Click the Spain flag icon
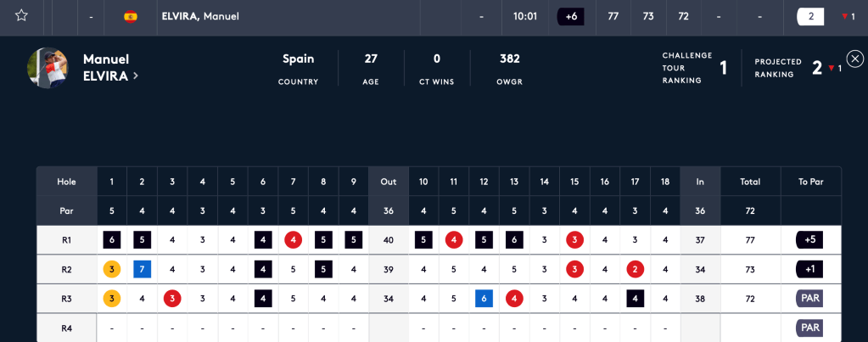Viewport: 868px width, 342px height. click(131, 16)
